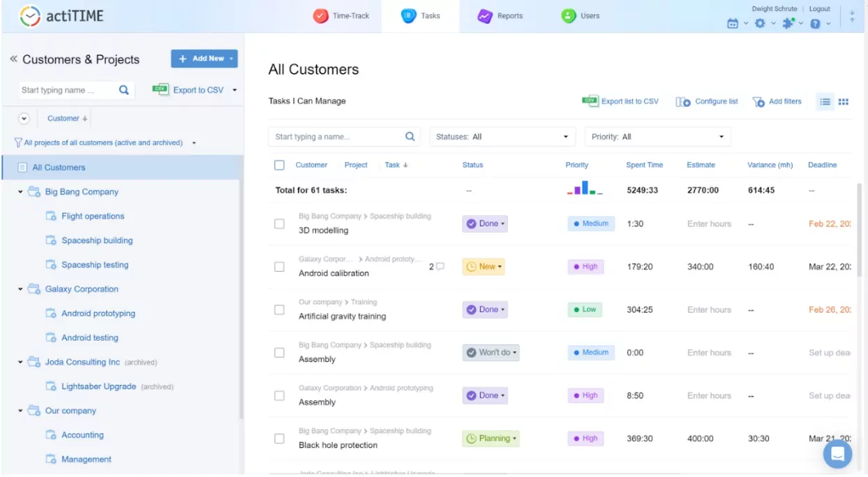868x477 pixels.
Task: Click the Big Bang Company customer icon
Action: 33,191
